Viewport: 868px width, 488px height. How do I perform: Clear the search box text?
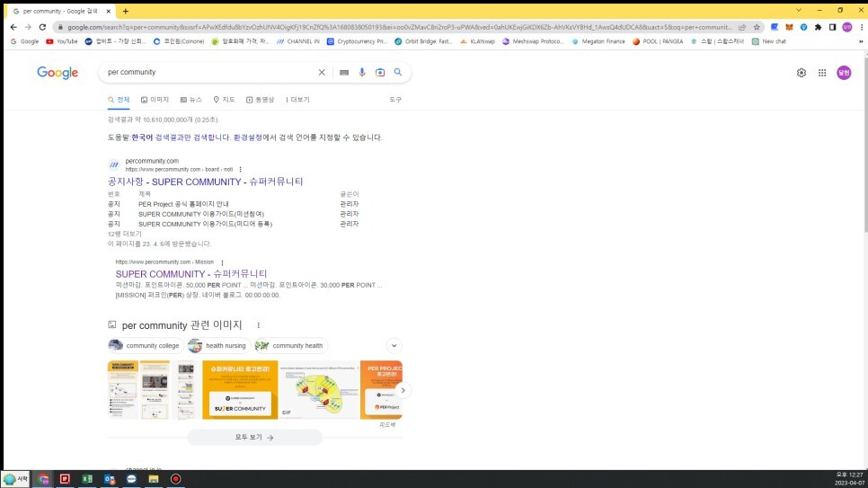(322, 72)
